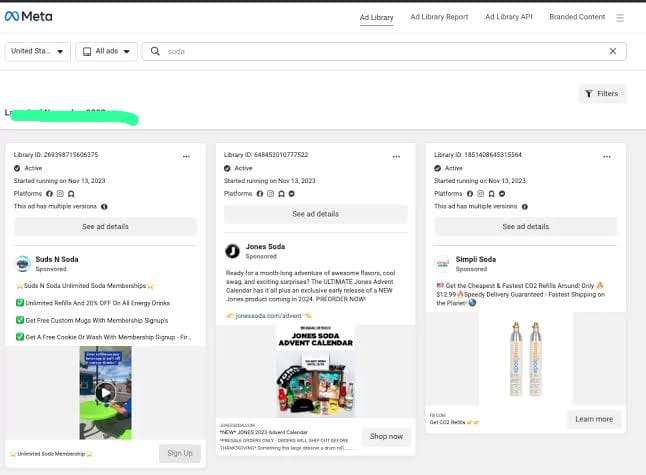Viewport: 646px width, 475px height.
Task: Click the Filters funnel icon
Action: (589, 94)
